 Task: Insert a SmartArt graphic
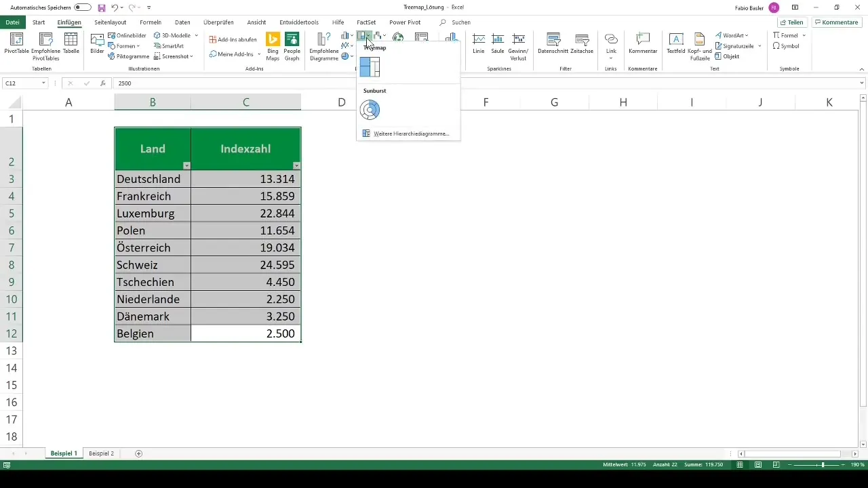[169, 46]
